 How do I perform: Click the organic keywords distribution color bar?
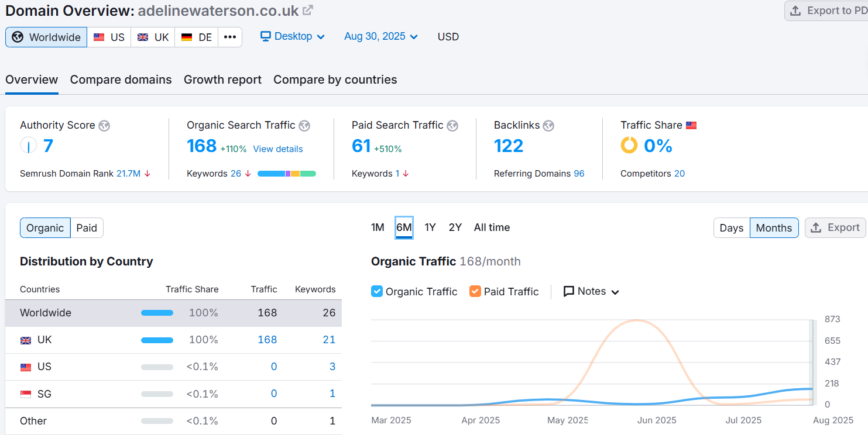pos(287,174)
